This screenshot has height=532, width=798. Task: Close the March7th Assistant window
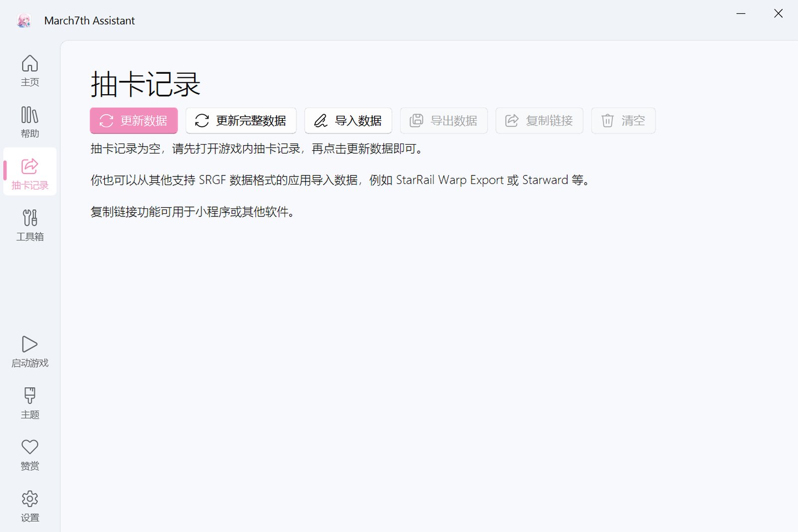pos(778,13)
